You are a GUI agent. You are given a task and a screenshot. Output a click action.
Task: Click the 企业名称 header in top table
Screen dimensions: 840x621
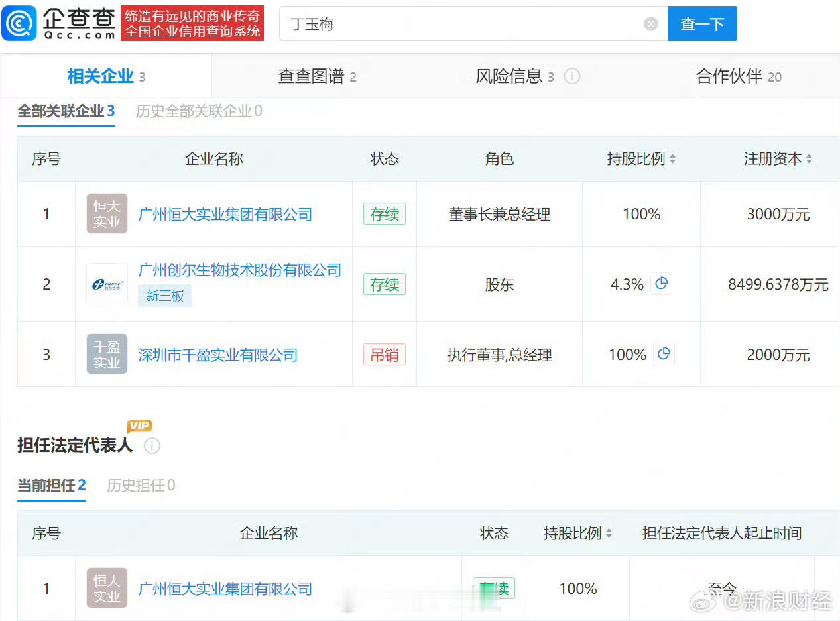[x=213, y=159]
